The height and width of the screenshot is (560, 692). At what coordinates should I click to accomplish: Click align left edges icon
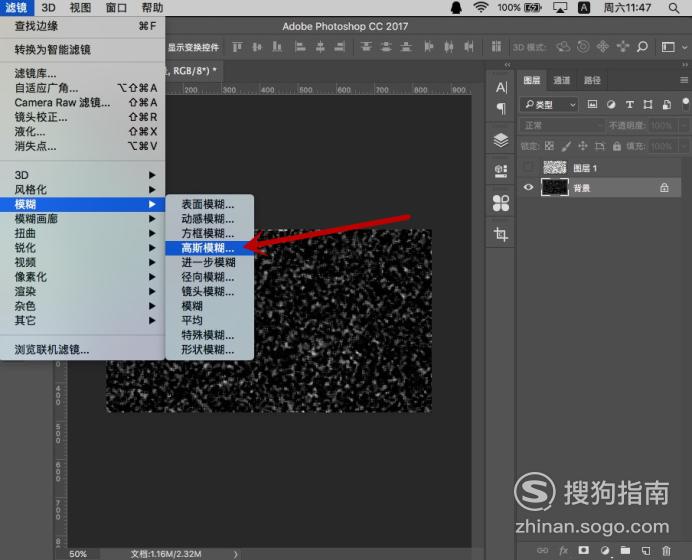point(300,46)
